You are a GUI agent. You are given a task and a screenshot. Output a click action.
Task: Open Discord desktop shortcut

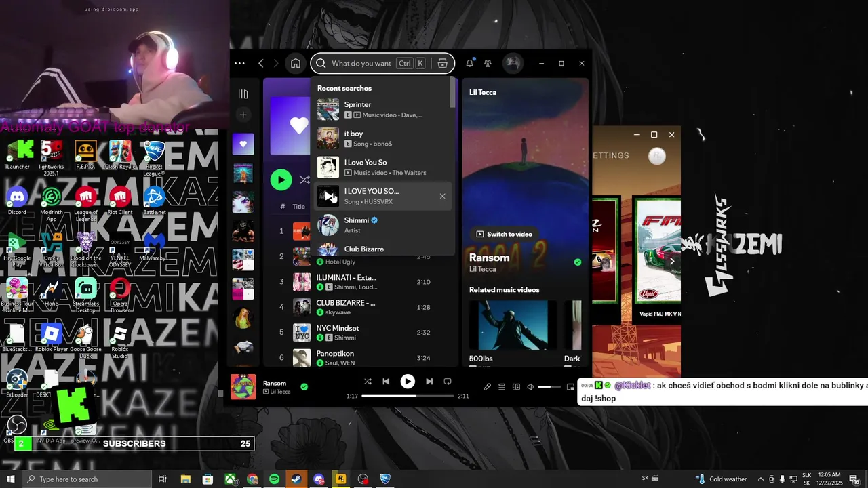click(x=17, y=201)
